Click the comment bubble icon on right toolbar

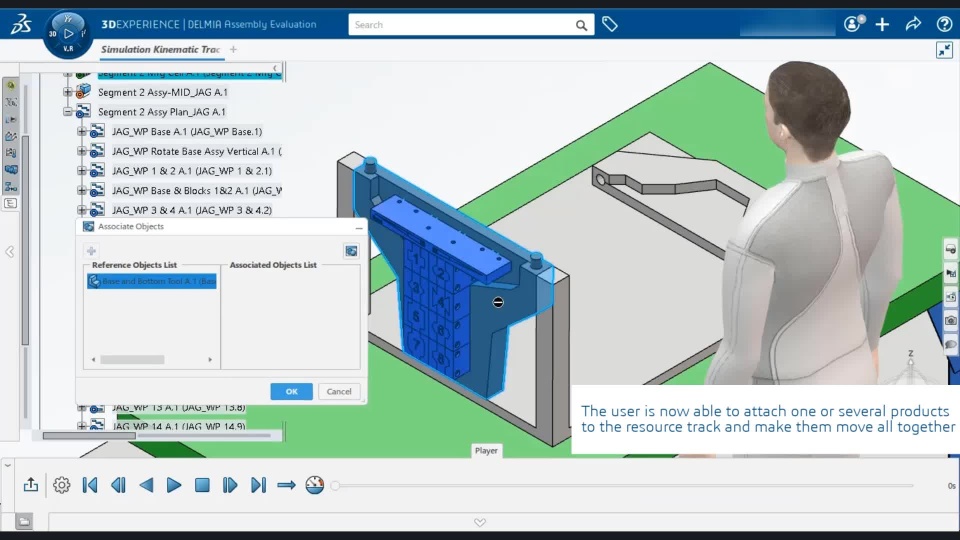[950, 343]
